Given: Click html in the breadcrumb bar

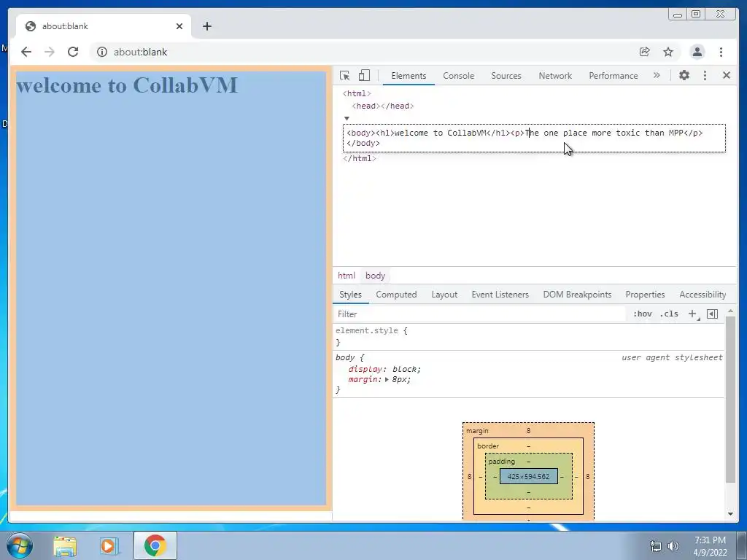Looking at the screenshot, I should tap(347, 276).
